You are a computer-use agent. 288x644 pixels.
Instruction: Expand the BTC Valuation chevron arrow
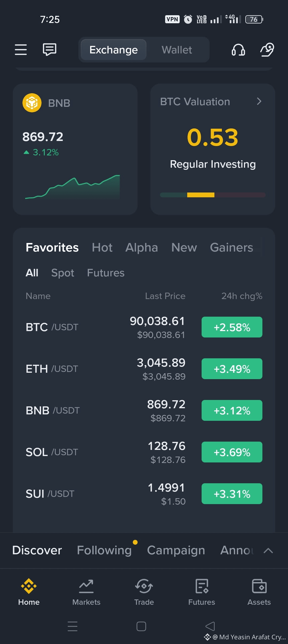[259, 101]
